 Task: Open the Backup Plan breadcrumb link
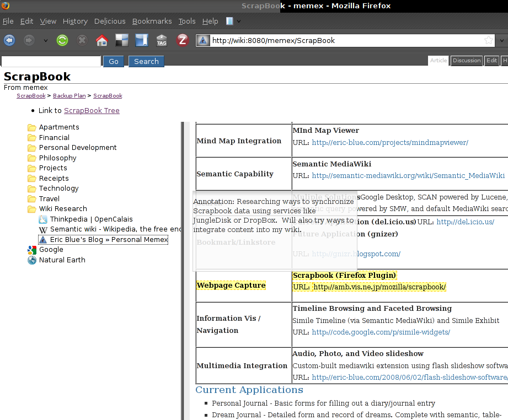pyautogui.click(x=69, y=96)
